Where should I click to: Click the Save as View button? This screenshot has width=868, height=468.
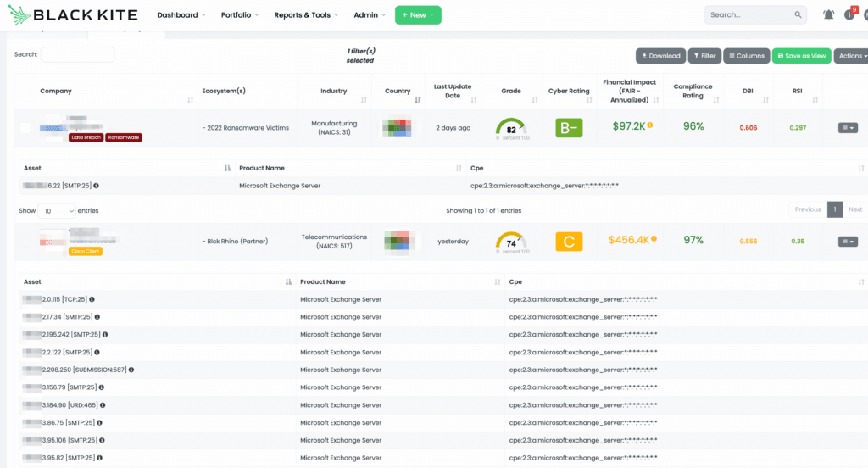tap(801, 56)
